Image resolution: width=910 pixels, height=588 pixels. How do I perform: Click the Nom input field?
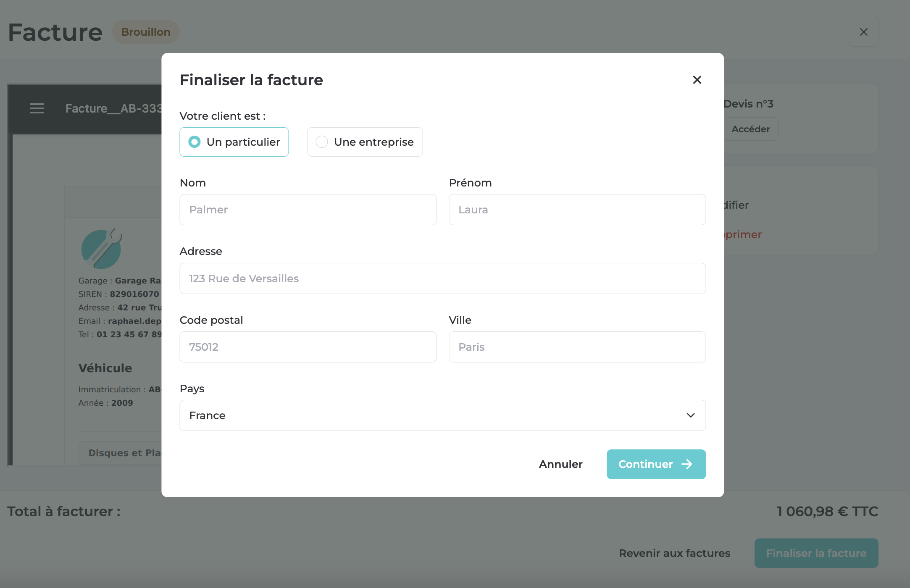coord(308,210)
